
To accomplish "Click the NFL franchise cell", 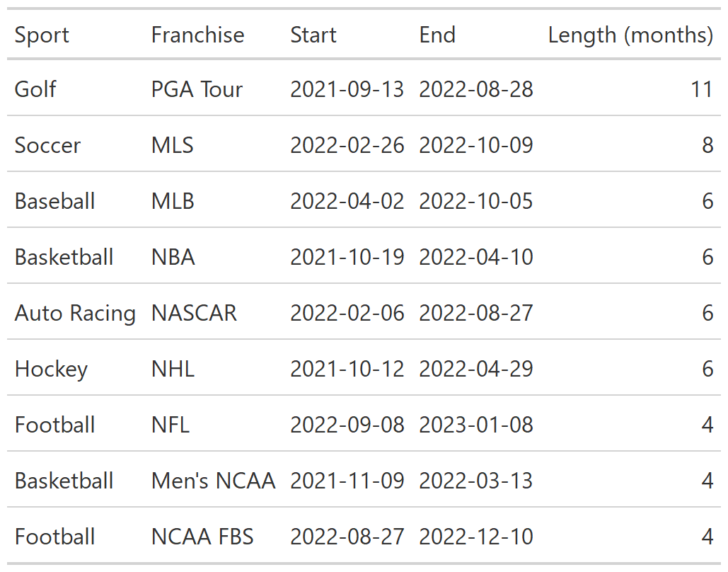I will click(171, 425).
